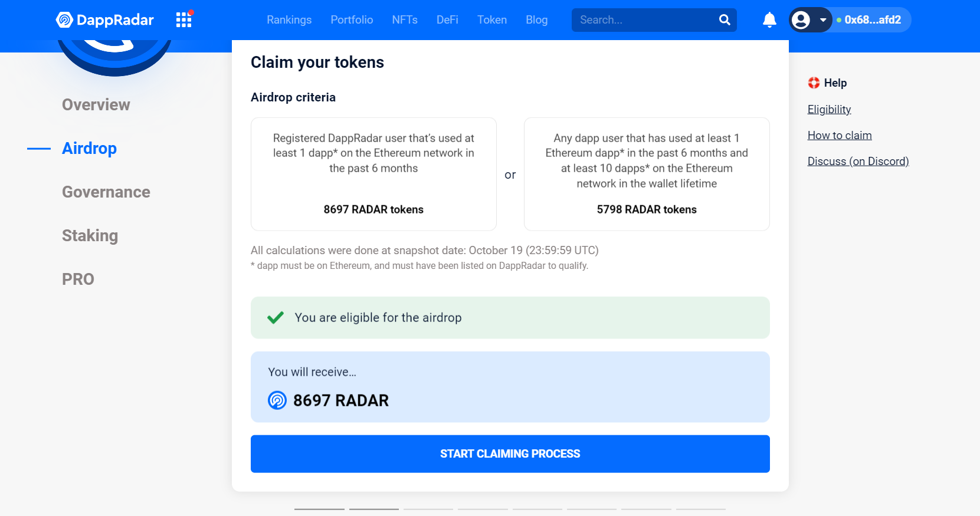Expand the account dropdown arrow
980x516 pixels.
click(822, 20)
